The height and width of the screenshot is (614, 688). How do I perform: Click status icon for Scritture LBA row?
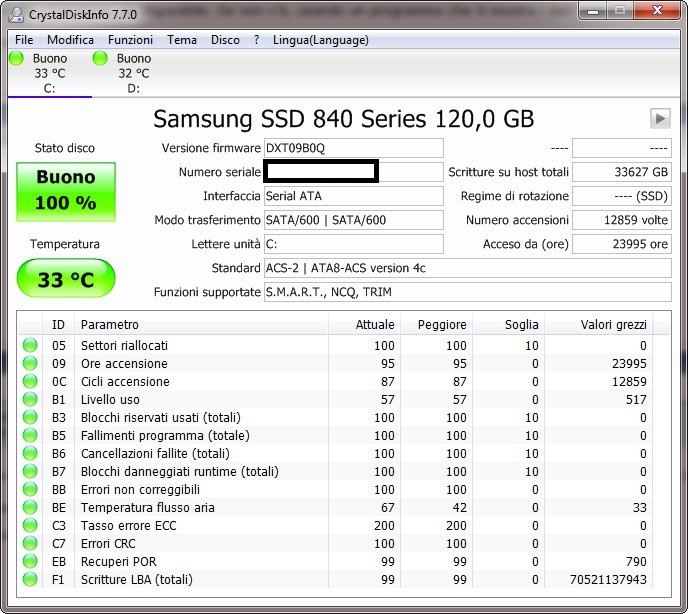tap(30, 579)
